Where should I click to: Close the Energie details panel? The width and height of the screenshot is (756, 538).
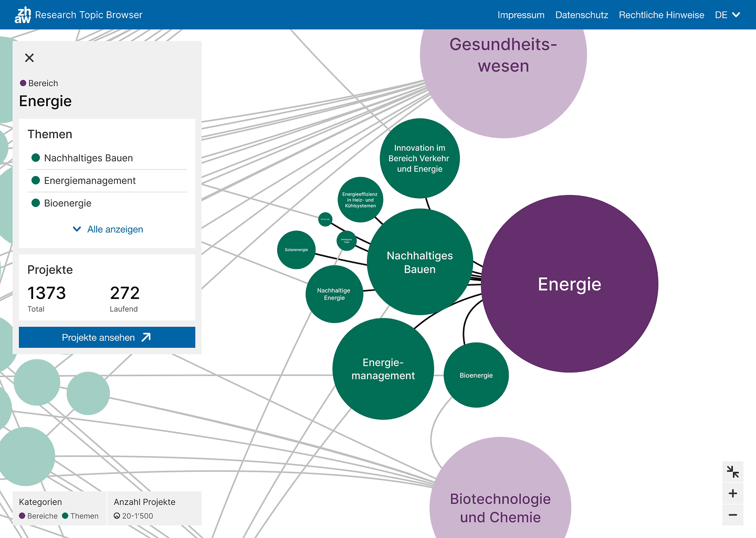click(x=29, y=58)
